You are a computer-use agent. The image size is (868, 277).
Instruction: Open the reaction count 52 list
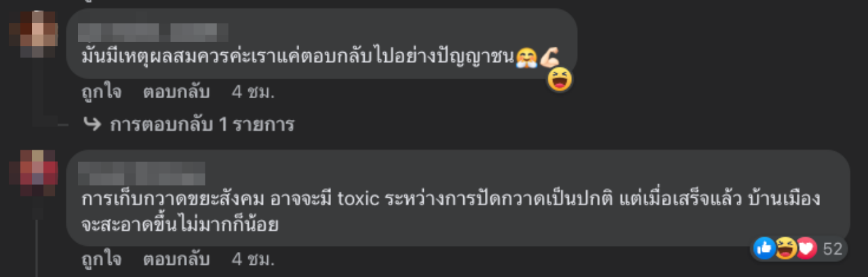pos(832,249)
